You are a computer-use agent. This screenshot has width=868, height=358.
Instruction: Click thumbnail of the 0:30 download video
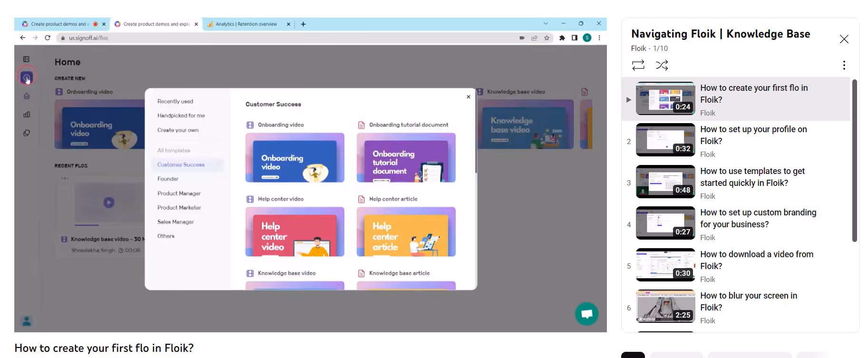click(x=665, y=265)
